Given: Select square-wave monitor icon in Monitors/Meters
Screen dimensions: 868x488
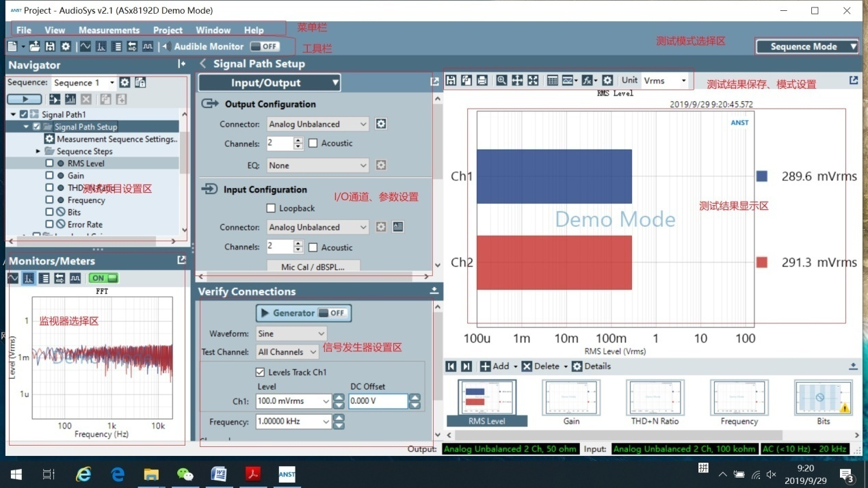Looking at the screenshot, I should pos(75,278).
